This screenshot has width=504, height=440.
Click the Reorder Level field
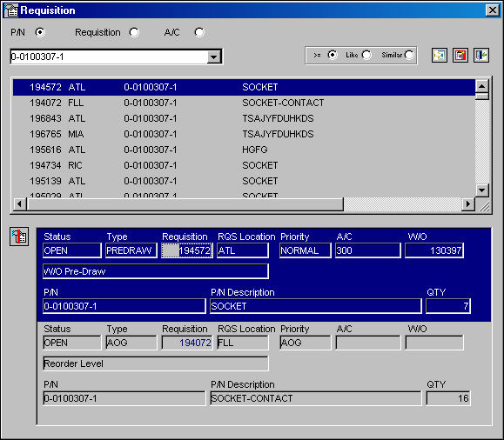(x=156, y=363)
